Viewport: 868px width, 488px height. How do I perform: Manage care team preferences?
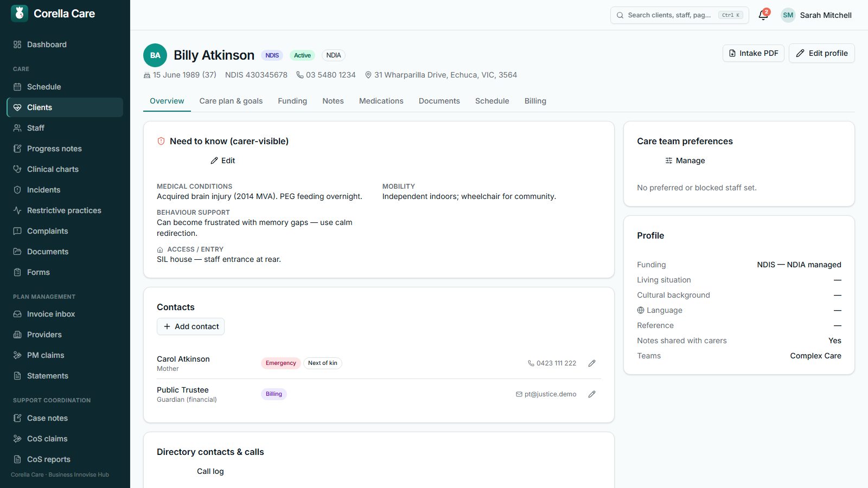pos(685,160)
